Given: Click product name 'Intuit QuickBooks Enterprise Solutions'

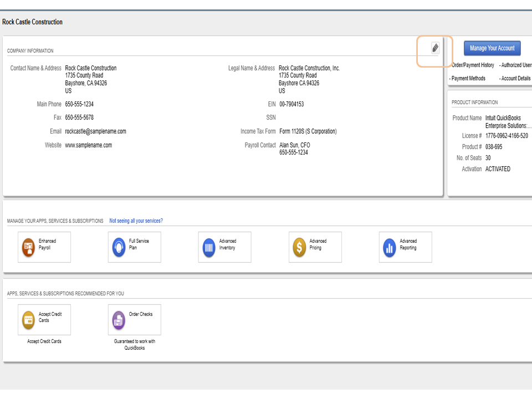Looking at the screenshot, I should coord(508,122).
